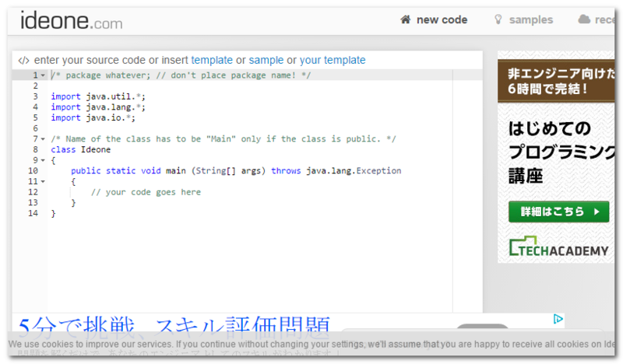The image size is (623, 364).
Task: Click line number 14 in gutter
Action: coord(33,213)
